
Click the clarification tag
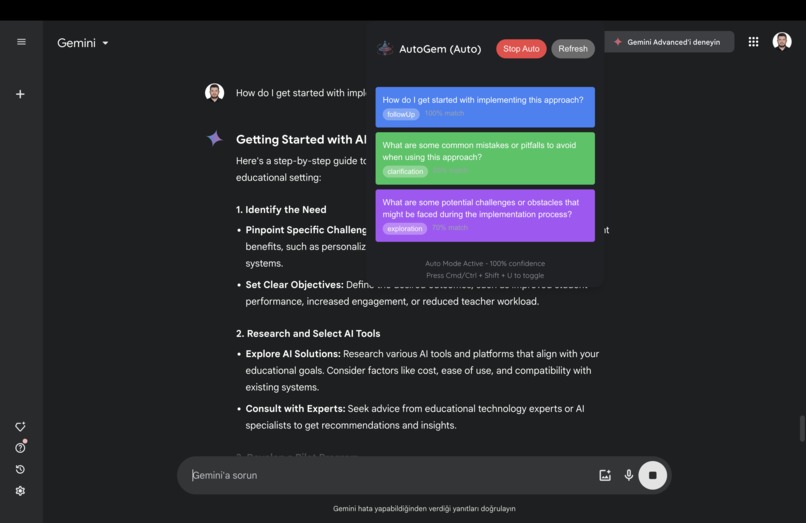[x=405, y=171]
